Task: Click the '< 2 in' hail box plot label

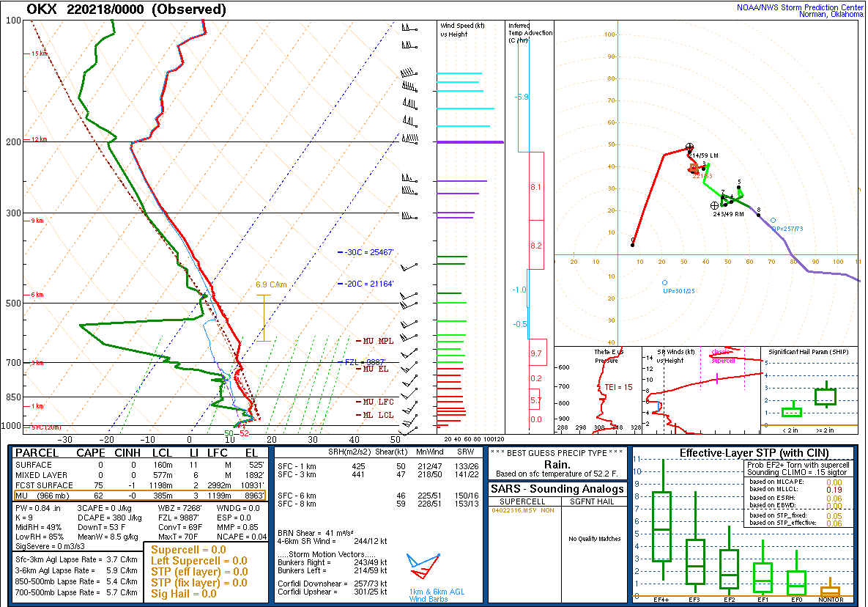Action: 790,430
